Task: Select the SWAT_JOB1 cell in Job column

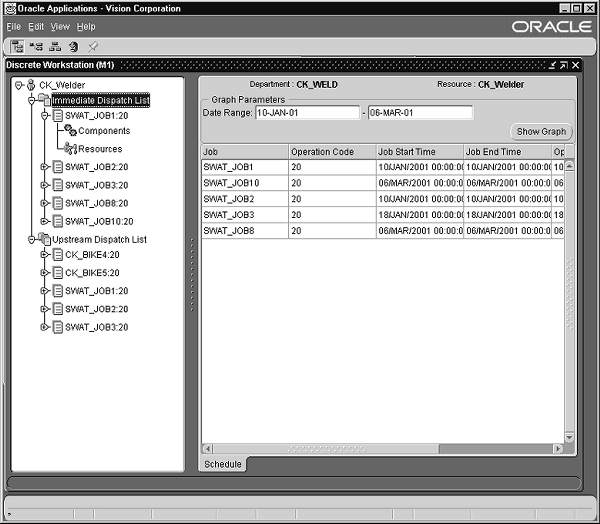Action: pos(245,167)
